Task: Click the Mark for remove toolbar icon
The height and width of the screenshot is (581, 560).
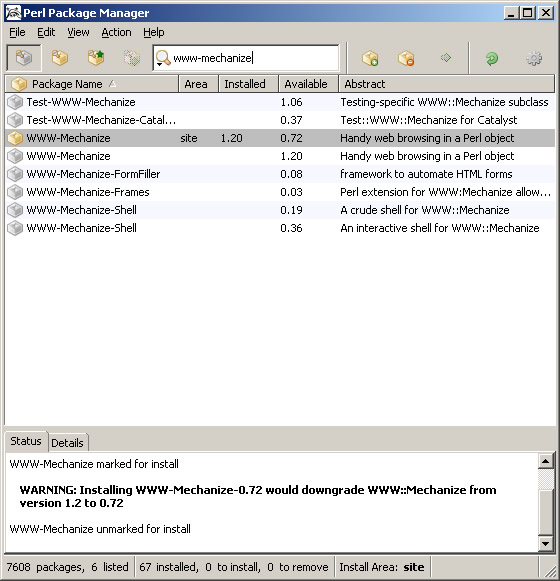Action: pyautogui.click(x=406, y=58)
